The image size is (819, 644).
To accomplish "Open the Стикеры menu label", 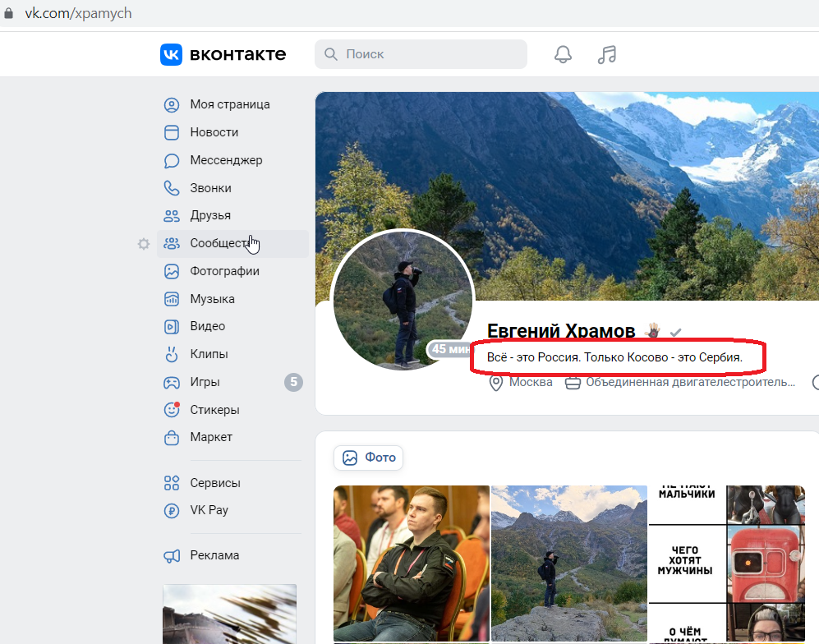I will coord(214,410).
